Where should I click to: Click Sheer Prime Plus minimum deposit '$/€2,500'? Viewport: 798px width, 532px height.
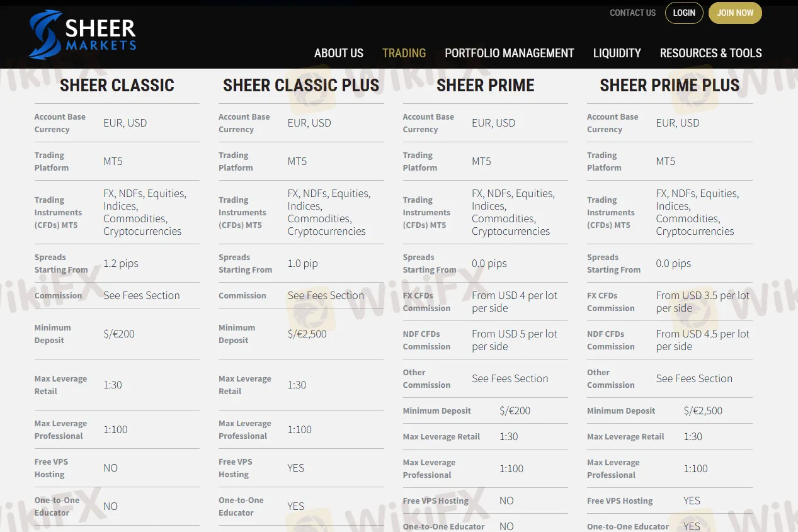coord(703,410)
